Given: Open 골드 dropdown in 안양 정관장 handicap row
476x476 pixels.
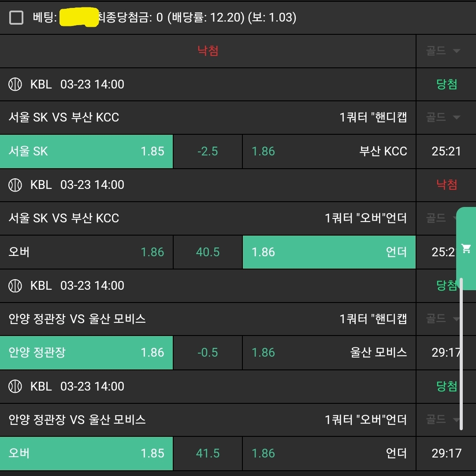Looking at the screenshot, I should pos(443,319).
